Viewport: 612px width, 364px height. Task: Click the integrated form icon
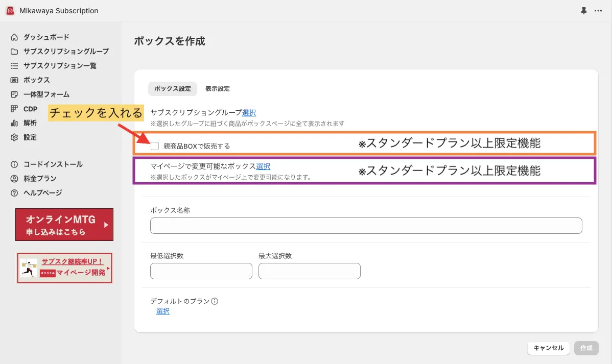pyautogui.click(x=14, y=94)
